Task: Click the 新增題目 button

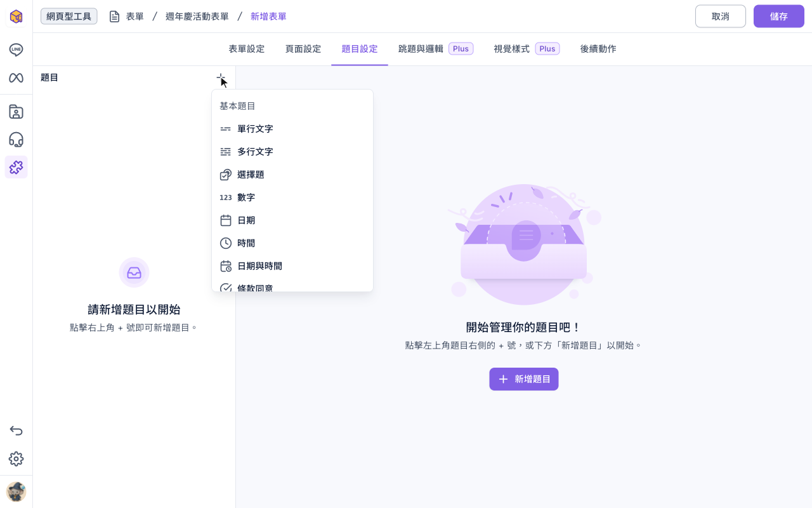Action: click(x=523, y=379)
